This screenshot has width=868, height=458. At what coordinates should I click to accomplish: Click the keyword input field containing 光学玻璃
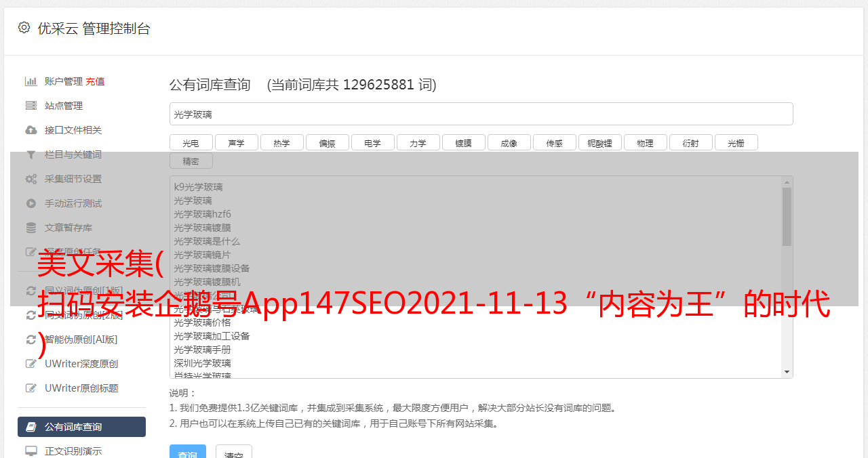[x=481, y=114]
